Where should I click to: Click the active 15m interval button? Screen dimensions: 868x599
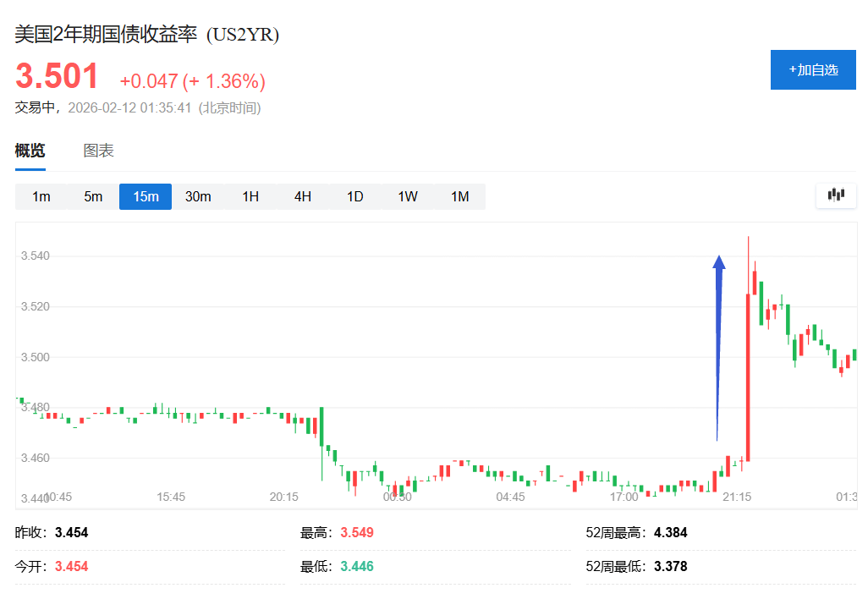tap(146, 196)
